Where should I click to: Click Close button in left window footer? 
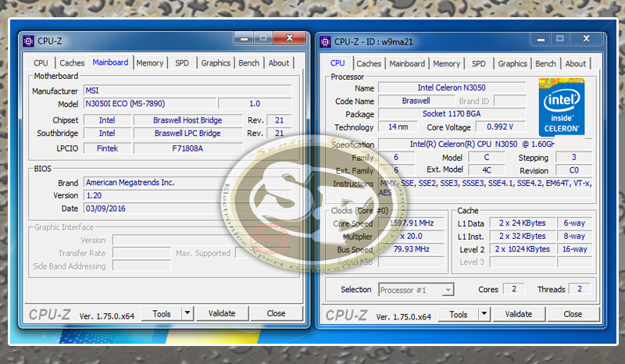(x=277, y=314)
